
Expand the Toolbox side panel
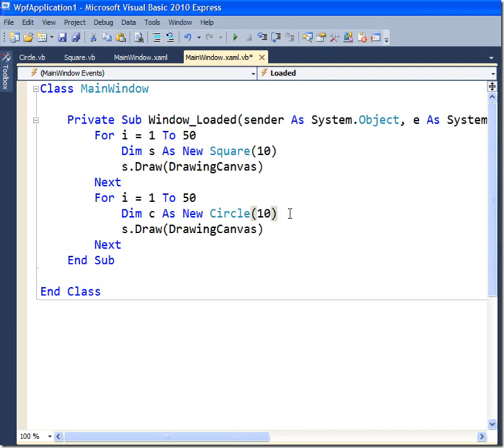coord(6,71)
